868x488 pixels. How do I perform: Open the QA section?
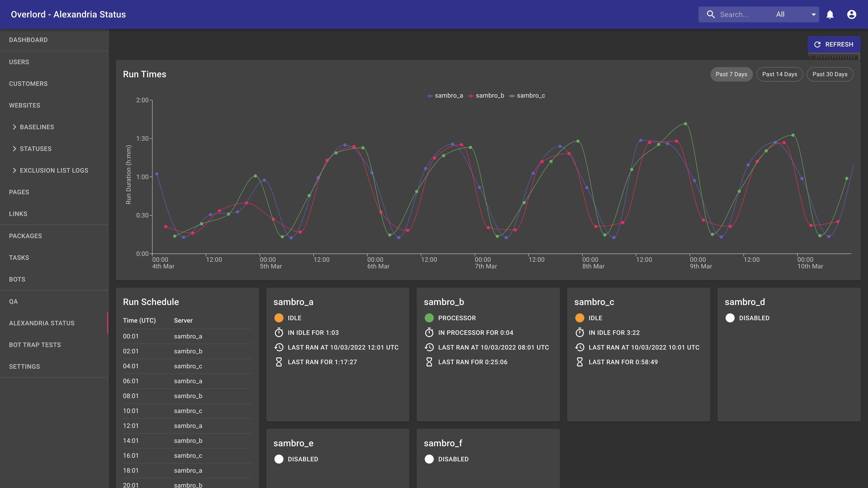tap(54, 301)
